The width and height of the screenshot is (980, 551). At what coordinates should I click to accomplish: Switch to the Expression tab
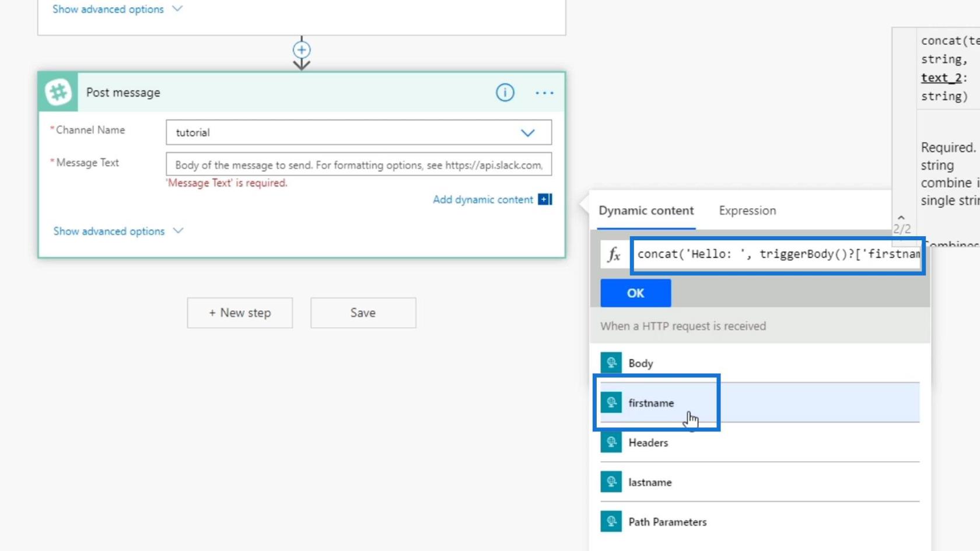[x=747, y=210]
